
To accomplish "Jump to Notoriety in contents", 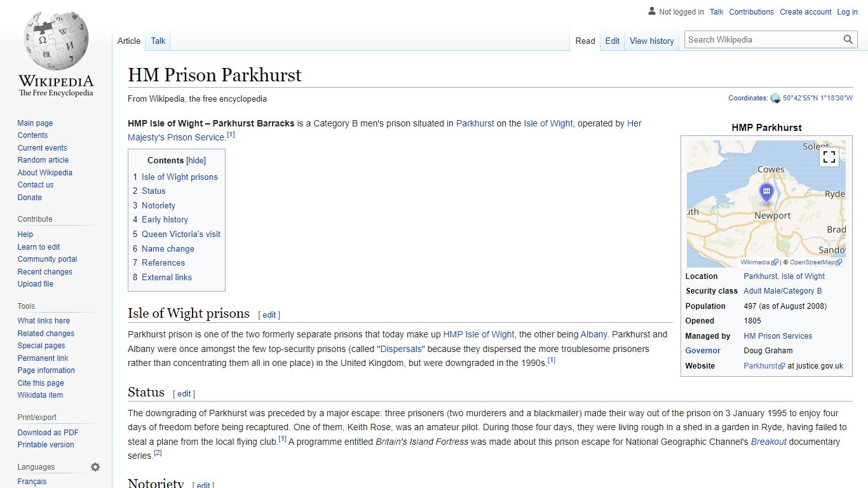I will [x=158, y=205].
